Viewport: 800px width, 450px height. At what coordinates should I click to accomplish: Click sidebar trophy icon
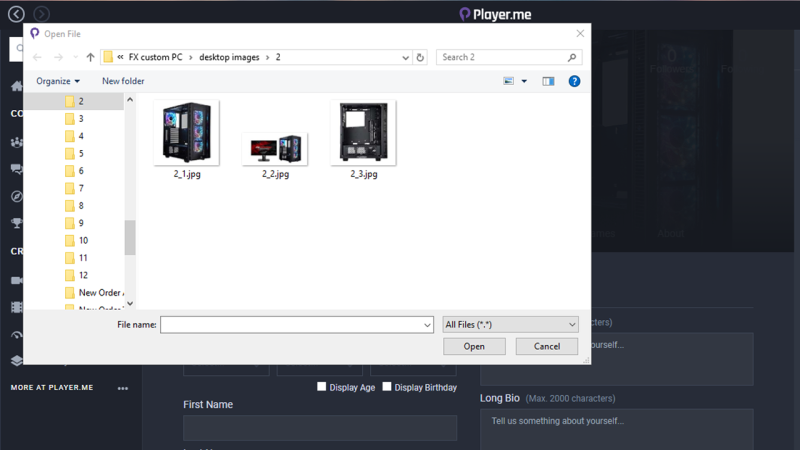click(x=17, y=223)
